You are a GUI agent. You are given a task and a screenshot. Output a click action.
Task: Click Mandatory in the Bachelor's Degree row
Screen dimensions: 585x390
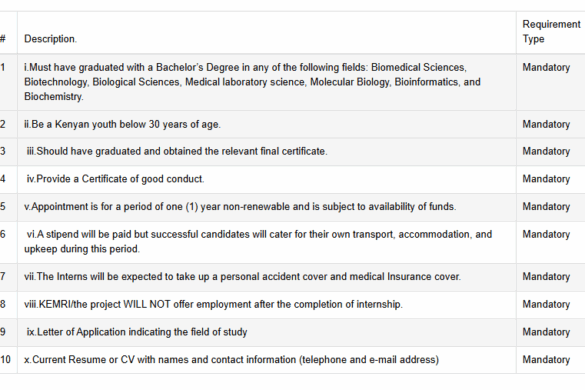tap(546, 68)
